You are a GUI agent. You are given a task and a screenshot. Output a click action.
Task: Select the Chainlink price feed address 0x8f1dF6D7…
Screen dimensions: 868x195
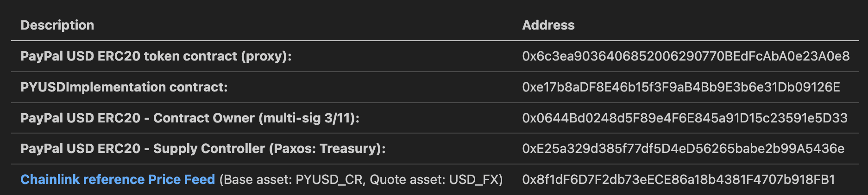[x=679, y=179]
